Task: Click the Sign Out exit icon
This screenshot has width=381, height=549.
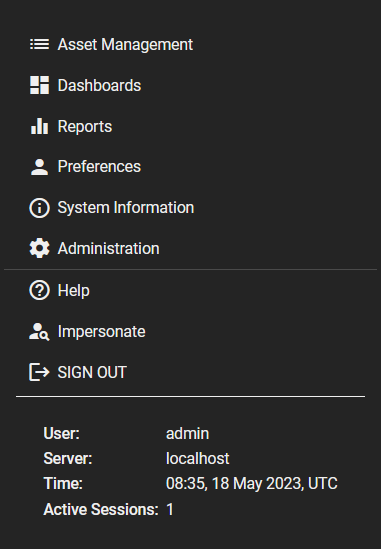Action: (x=39, y=372)
